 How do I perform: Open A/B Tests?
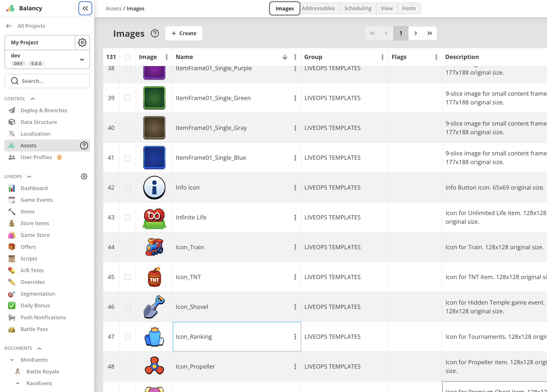32,270
